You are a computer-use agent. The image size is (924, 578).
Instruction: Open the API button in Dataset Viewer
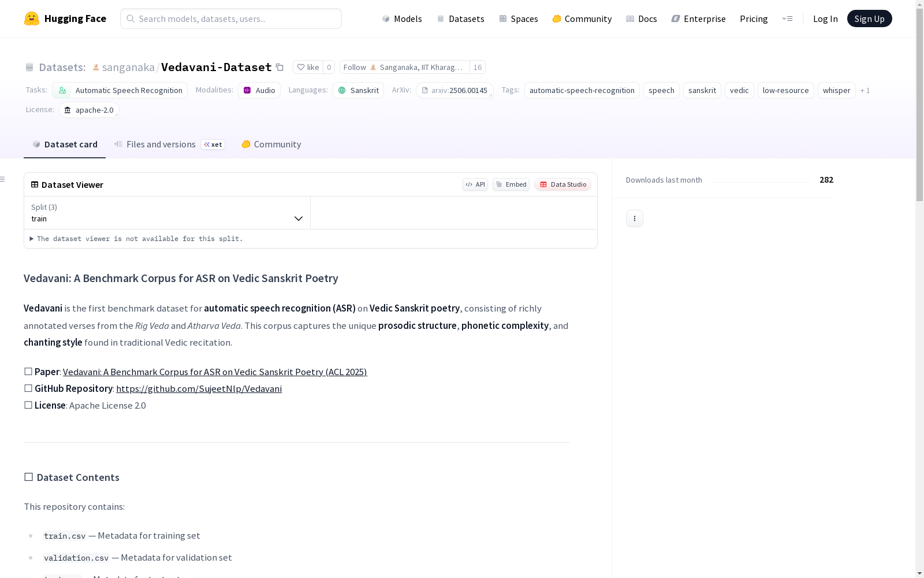click(x=475, y=184)
